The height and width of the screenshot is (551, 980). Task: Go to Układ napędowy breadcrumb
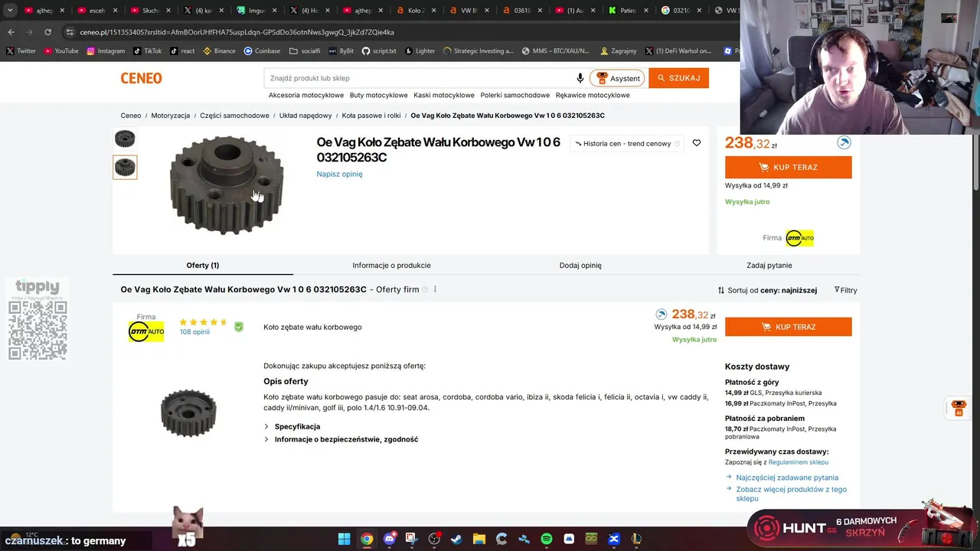305,116
